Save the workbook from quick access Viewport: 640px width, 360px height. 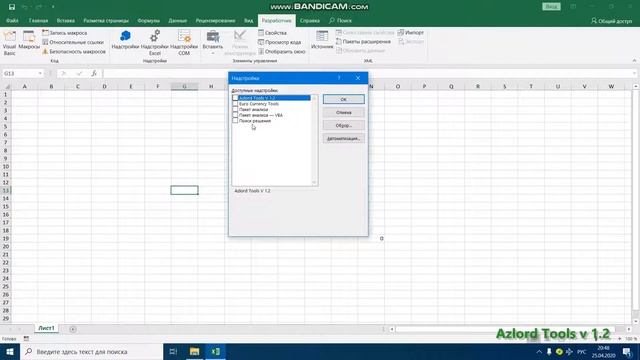click(12, 7)
